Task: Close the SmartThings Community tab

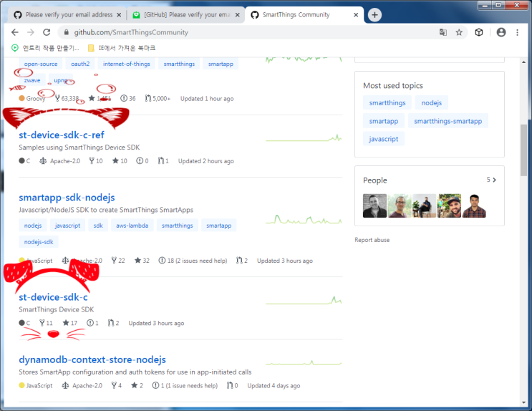Action: (356, 15)
